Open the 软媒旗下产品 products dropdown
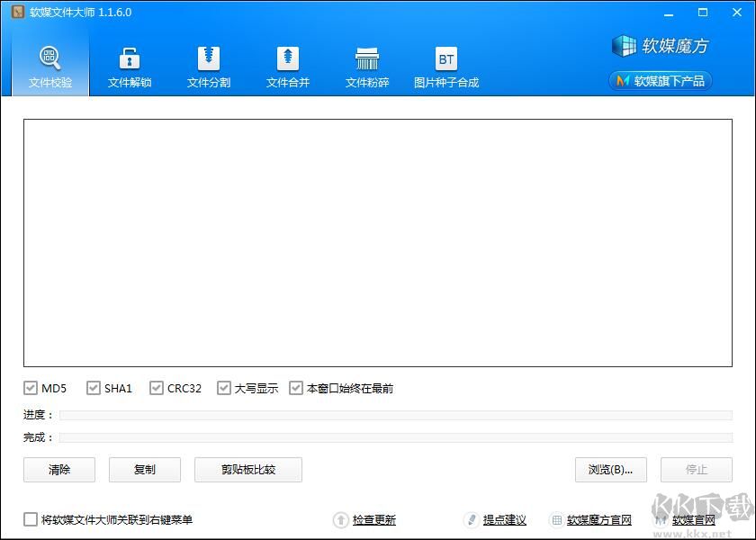Screen dimensions: 756x540 pyautogui.click(x=660, y=81)
